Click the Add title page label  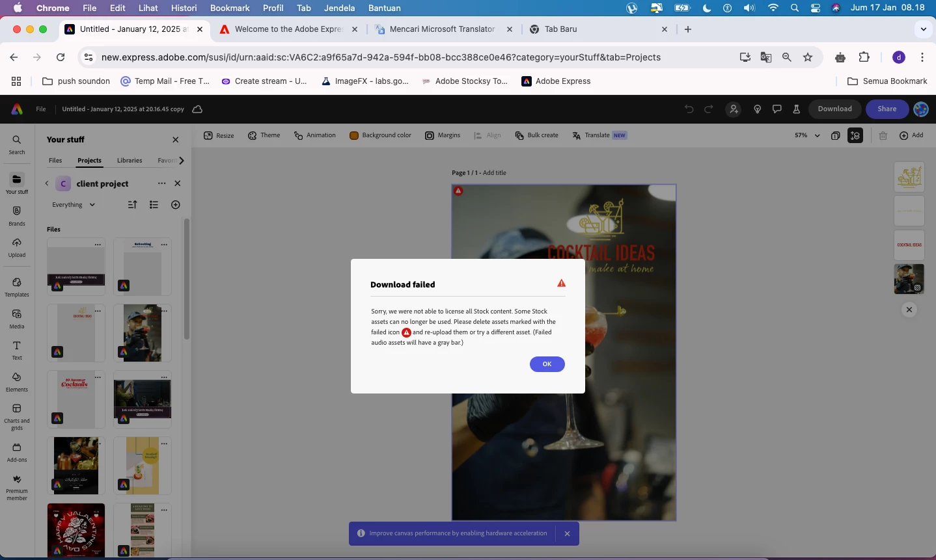(x=495, y=173)
